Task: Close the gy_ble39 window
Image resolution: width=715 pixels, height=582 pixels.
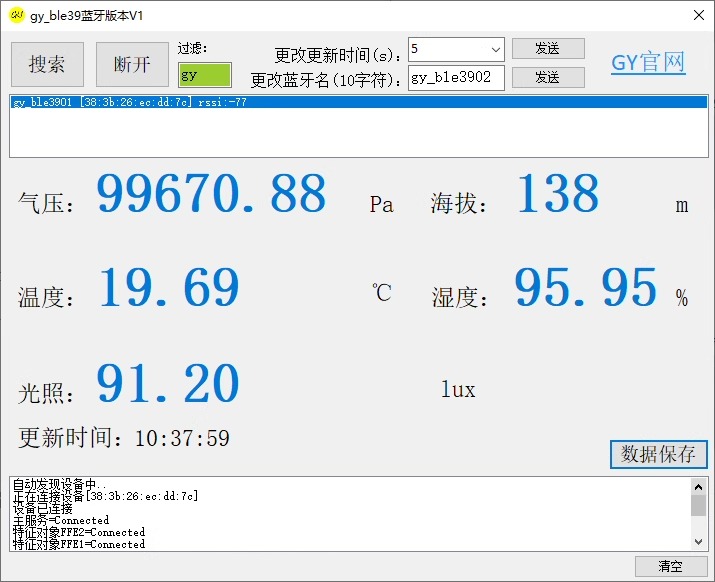Action: coord(699,15)
